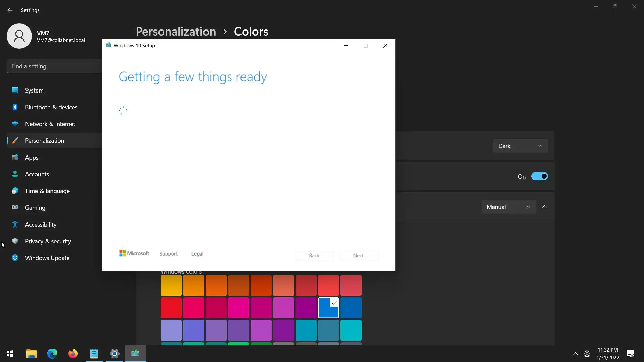Click the Support link in Setup

168,254
